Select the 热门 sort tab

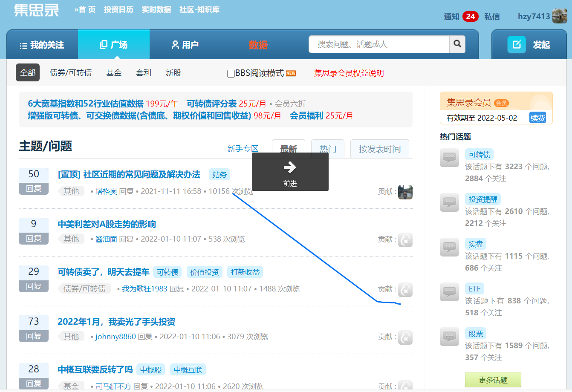pyautogui.click(x=328, y=149)
